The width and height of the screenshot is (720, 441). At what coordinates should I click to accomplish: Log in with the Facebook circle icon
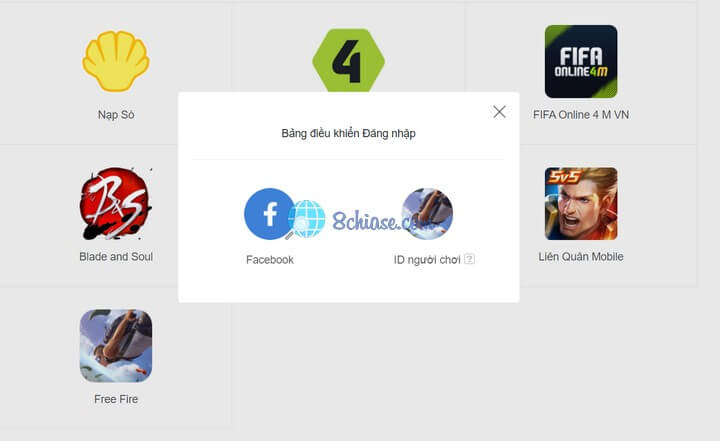[269, 214]
